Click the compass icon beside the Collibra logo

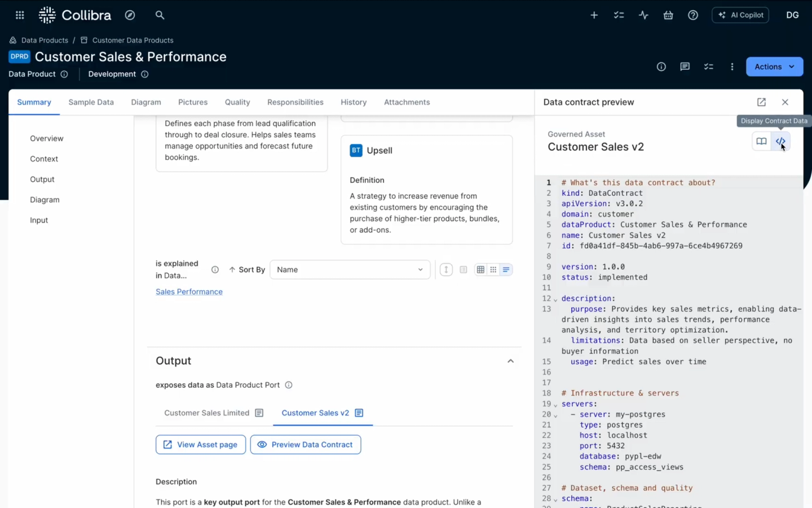pos(130,15)
